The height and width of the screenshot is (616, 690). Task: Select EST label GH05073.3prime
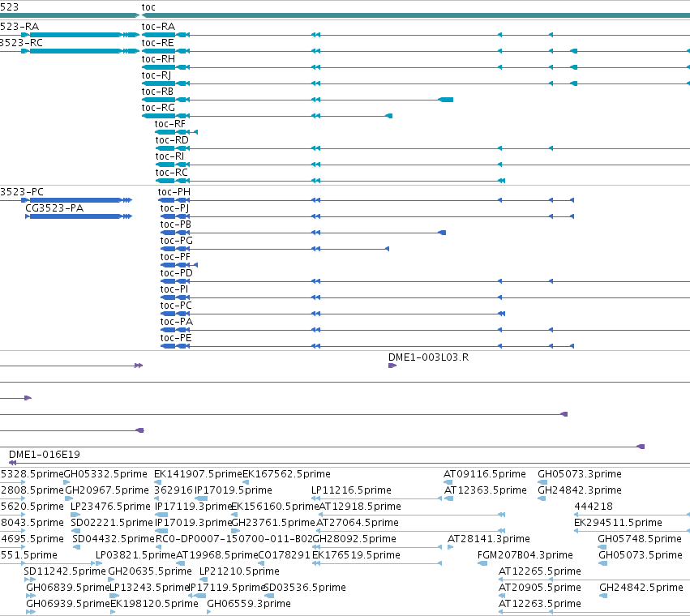[580, 474]
